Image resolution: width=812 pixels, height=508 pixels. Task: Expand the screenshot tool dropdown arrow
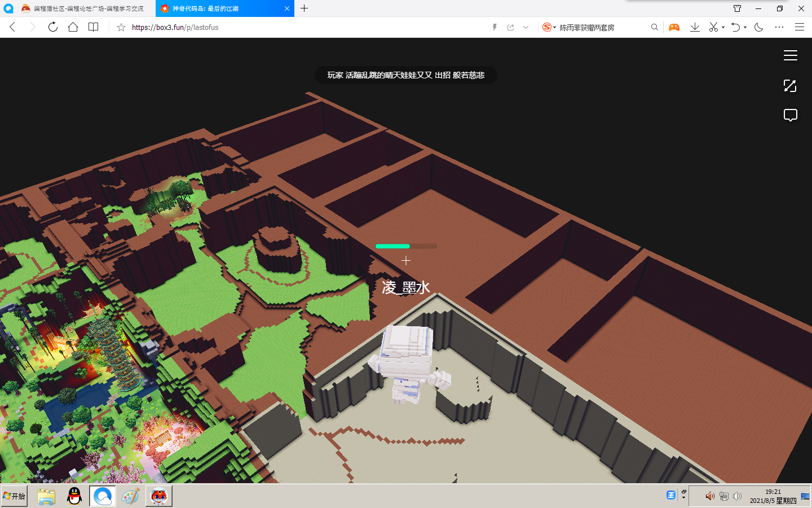click(723, 27)
